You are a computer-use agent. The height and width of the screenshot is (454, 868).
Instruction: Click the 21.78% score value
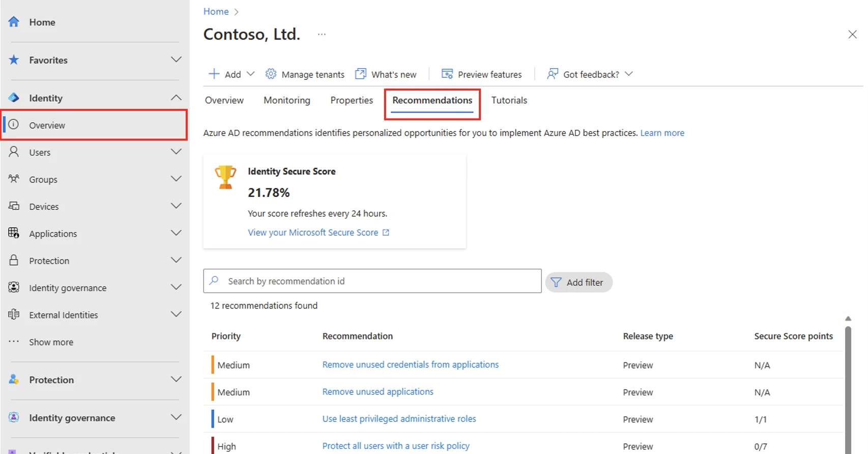tap(269, 192)
